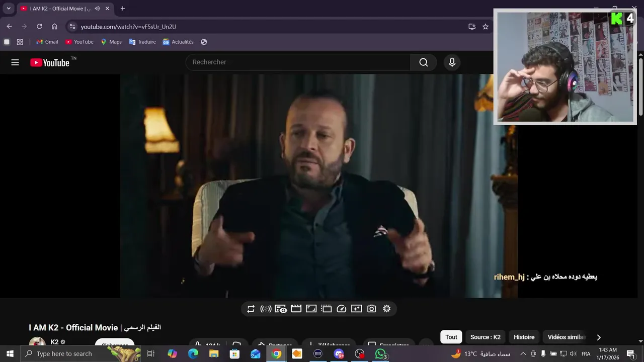Open Task View on taskbar
644x362 pixels.
click(x=150, y=354)
